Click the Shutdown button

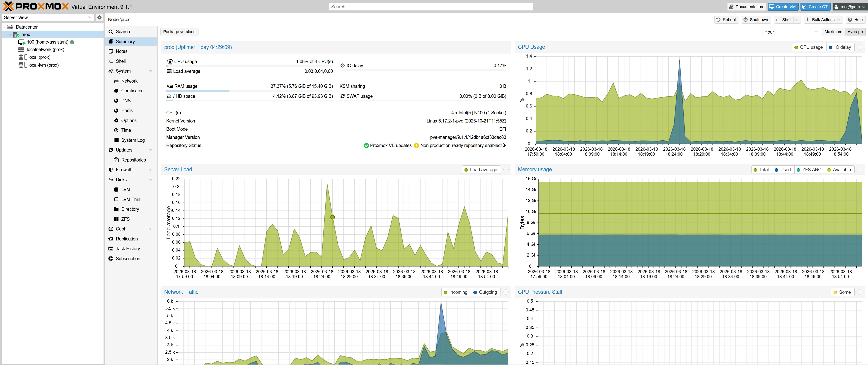coord(756,20)
